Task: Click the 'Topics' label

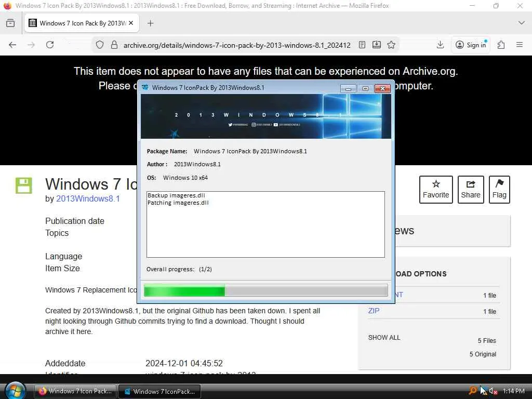Action: 57,233
